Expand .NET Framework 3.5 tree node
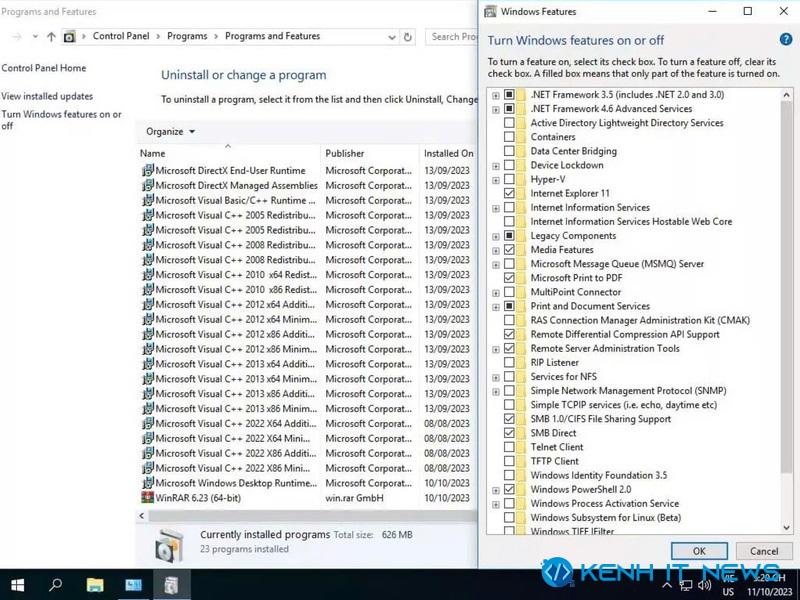 [495, 95]
